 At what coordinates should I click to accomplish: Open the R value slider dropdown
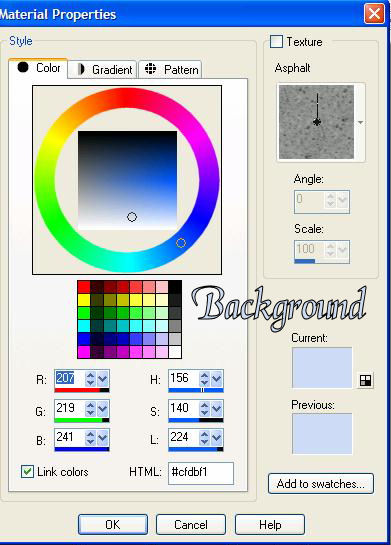(103, 379)
